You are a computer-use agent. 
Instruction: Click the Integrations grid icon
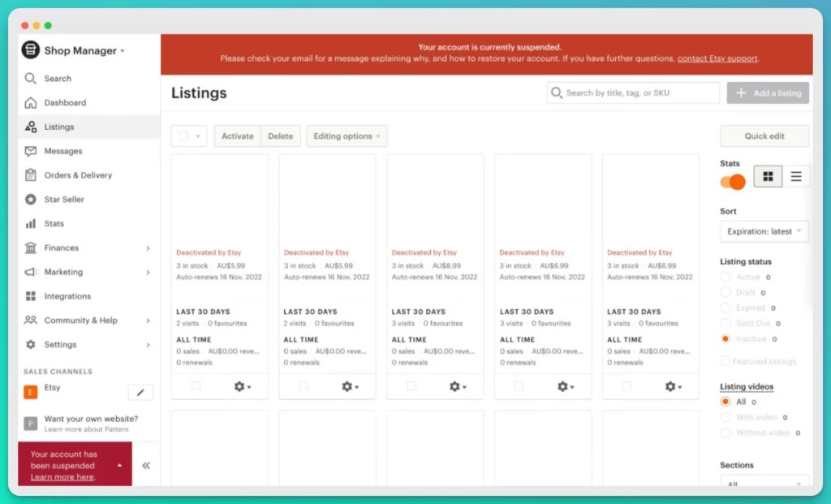pos(31,295)
